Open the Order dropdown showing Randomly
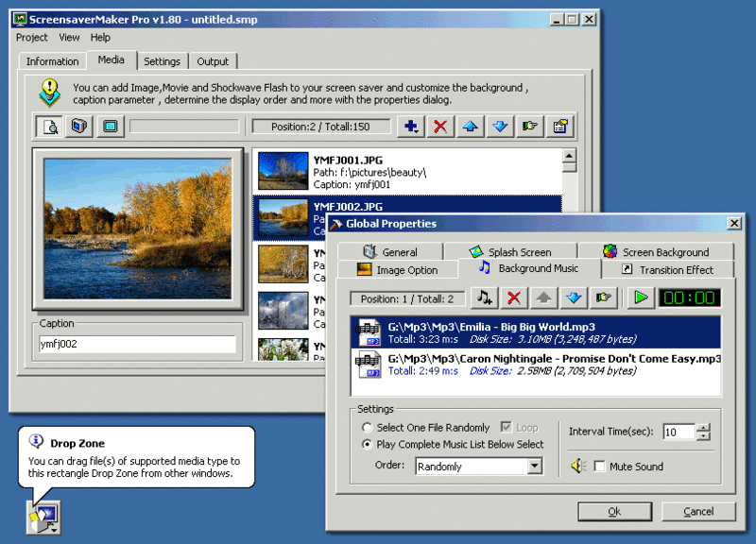 click(x=535, y=466)
